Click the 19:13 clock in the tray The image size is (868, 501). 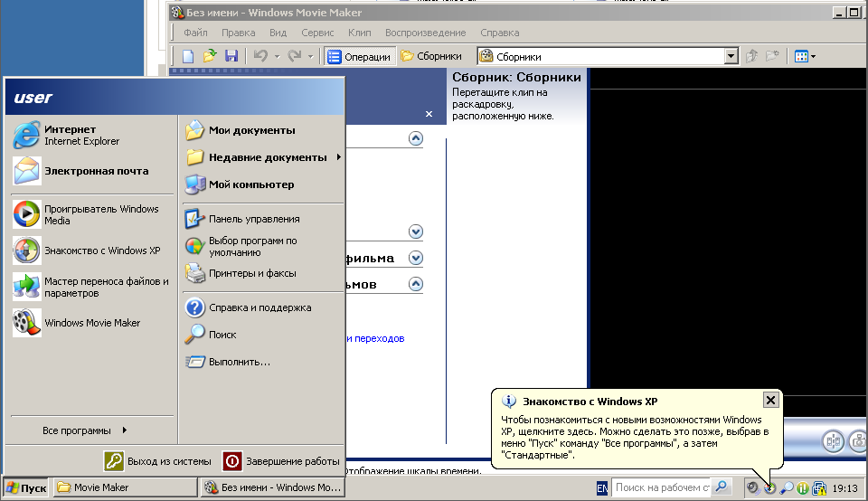(x=844, y=488)
